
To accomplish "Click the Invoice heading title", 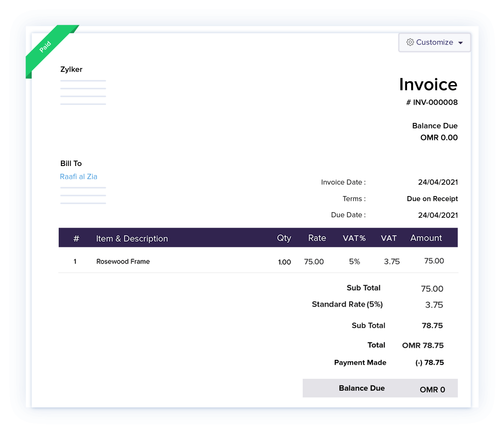I will (x=428, y=85).
